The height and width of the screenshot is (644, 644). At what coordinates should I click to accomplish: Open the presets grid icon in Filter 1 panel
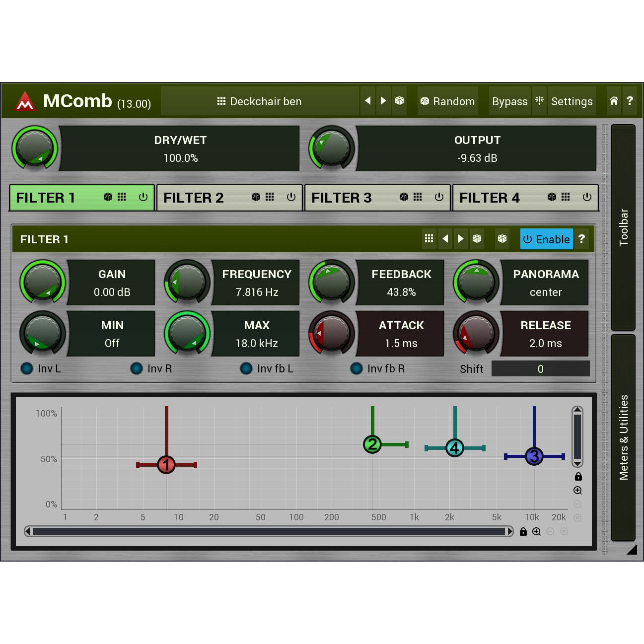(429, 239)
